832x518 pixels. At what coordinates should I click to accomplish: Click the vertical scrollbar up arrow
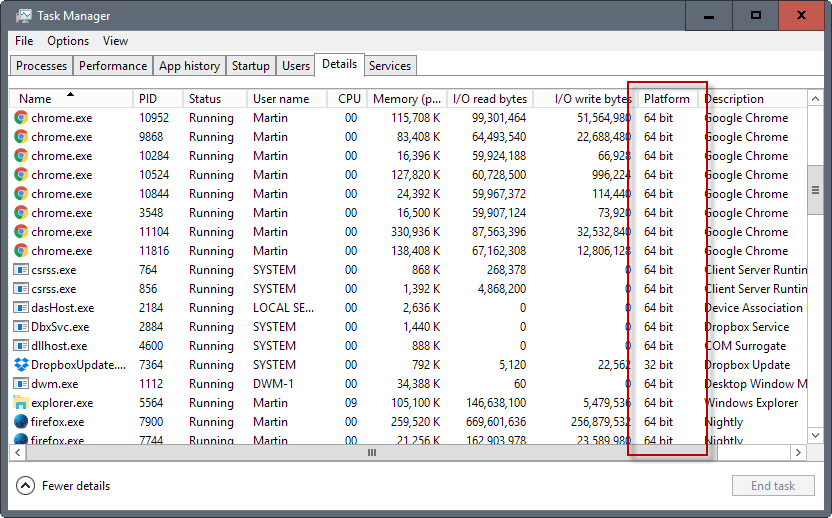[x=815, y=99]
